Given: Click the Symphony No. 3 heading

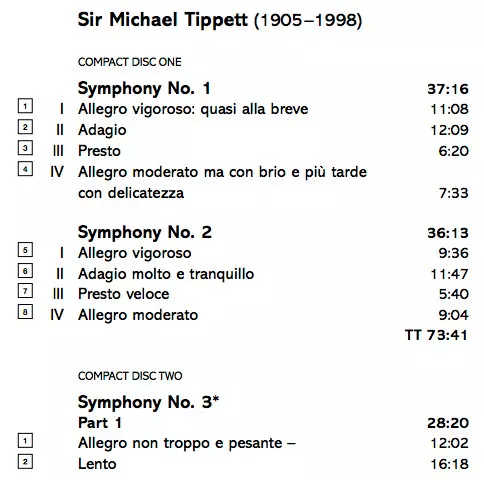Looking at the screenshot, I should (148, 402).
